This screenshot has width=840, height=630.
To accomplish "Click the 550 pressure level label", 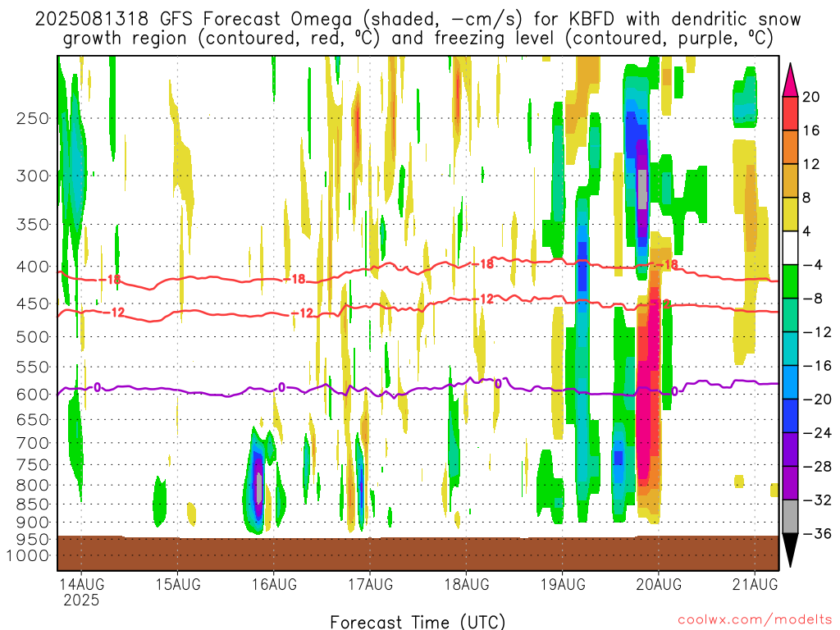I will [33, 367].
